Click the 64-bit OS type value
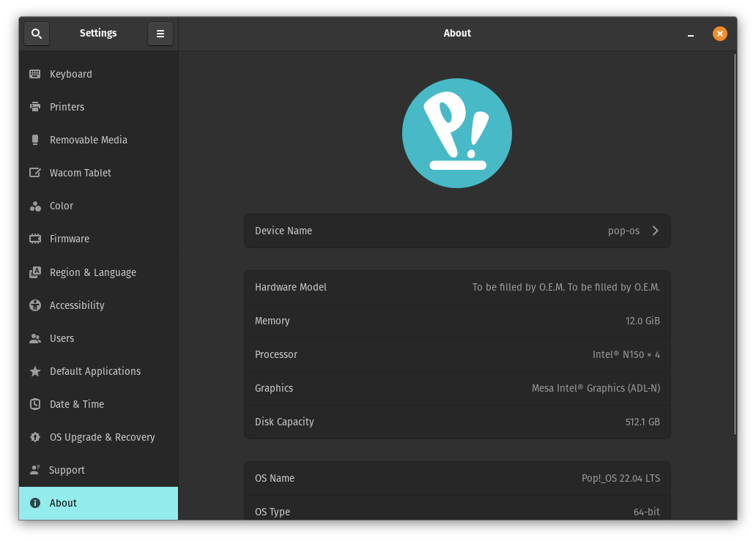Image resolution: width=756 pixels, height=541 pixels. pyautogui.click(x=647, y=512)
